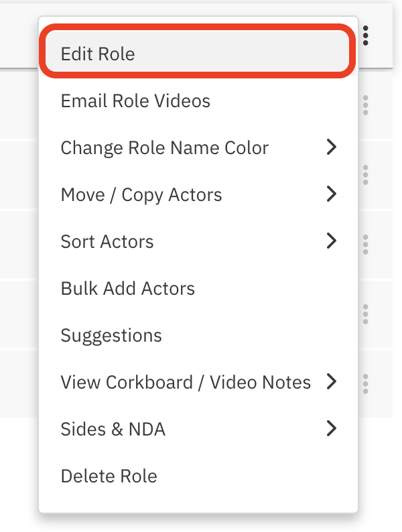Screen dimensions: 402x532
Task: Click the grey three-dot icon beside Email Role Videos
Action: [x=365, y=105]
